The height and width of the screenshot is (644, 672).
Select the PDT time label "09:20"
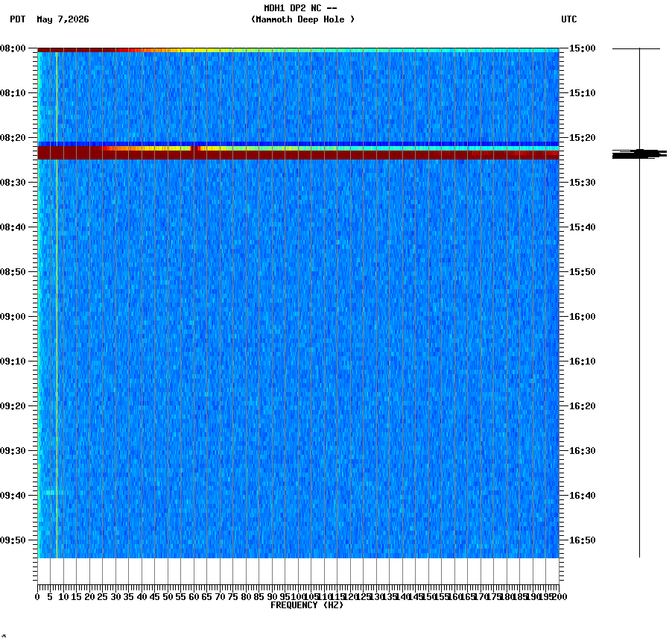[13, 406]
